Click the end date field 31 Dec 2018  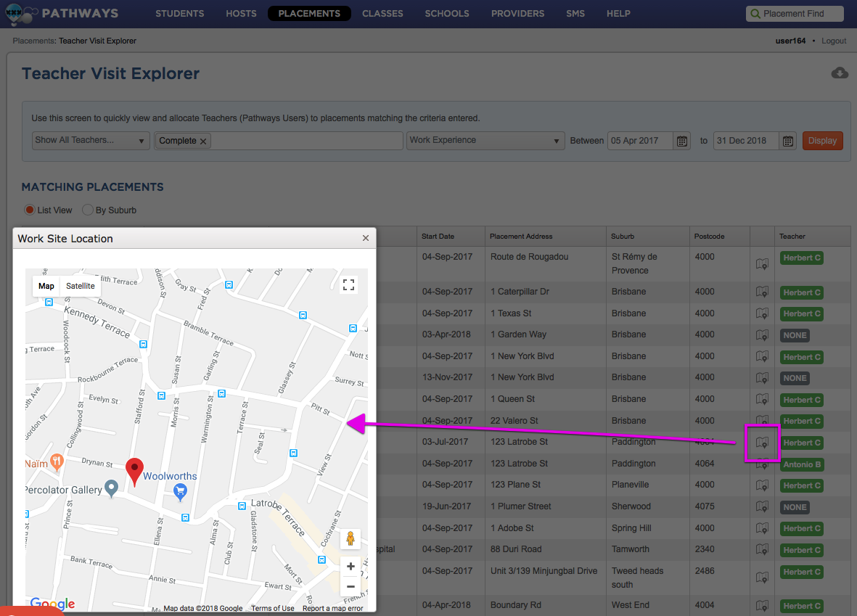745,141
